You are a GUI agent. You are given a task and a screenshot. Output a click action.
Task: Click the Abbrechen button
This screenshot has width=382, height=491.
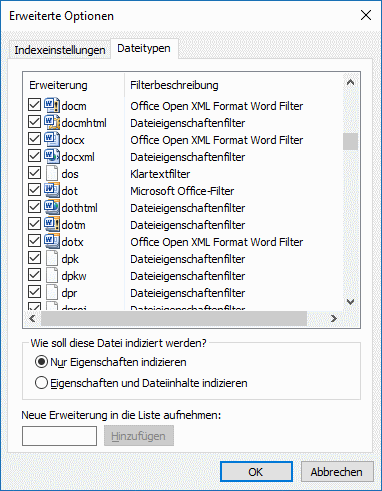click(337, 472)
